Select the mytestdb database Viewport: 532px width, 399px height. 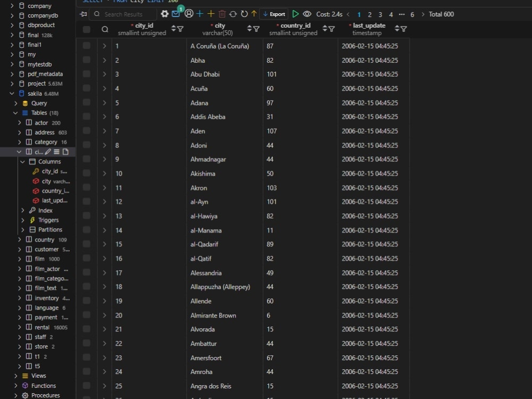pyautogui.click(x=40, y=64)
